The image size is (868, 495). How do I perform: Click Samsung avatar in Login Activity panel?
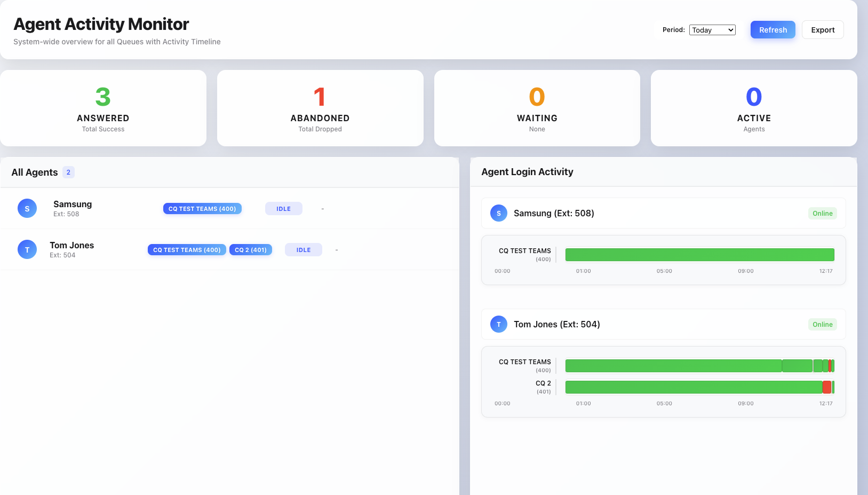pos(499,213)
